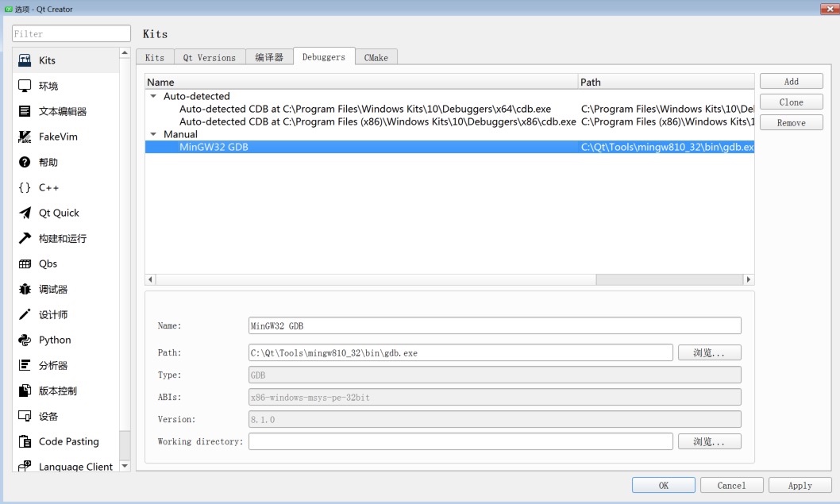The height and width of the screenshot is (504, 840).
Task: Click the Apply button
Action: [800, 485]
